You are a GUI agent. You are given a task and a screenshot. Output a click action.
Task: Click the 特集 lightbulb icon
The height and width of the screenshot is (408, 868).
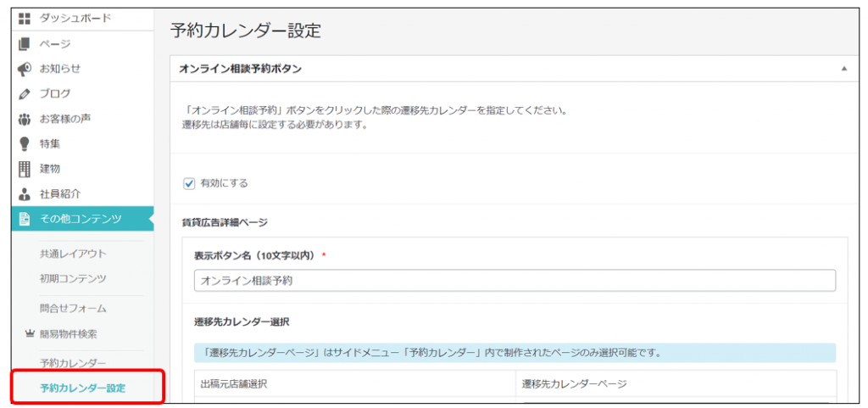coord(25,143)
